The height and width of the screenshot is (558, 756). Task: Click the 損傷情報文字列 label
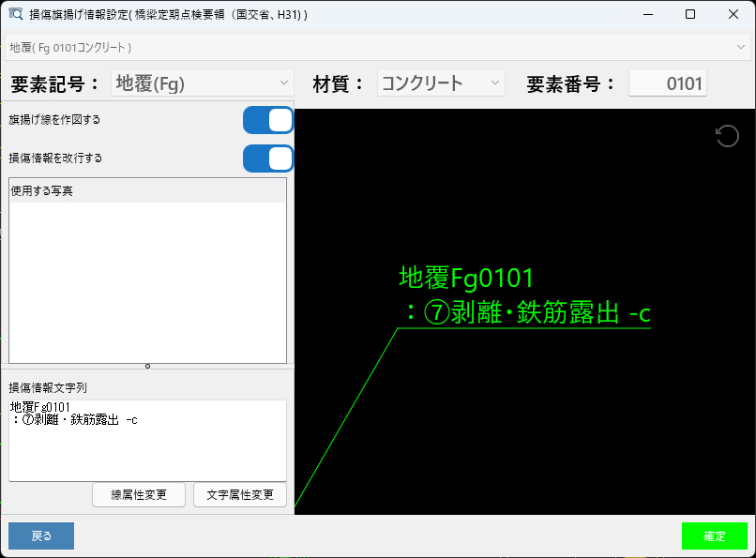[x=48, y=388]
